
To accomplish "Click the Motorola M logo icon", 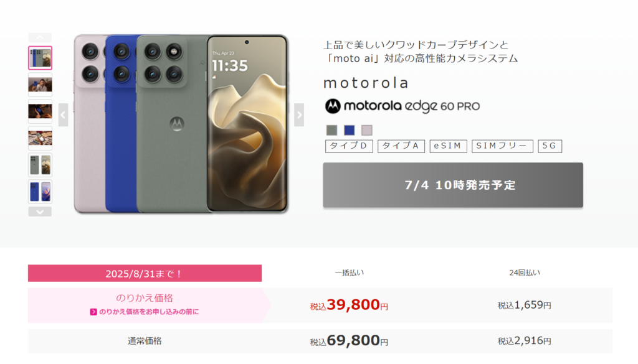I will 333,106.
